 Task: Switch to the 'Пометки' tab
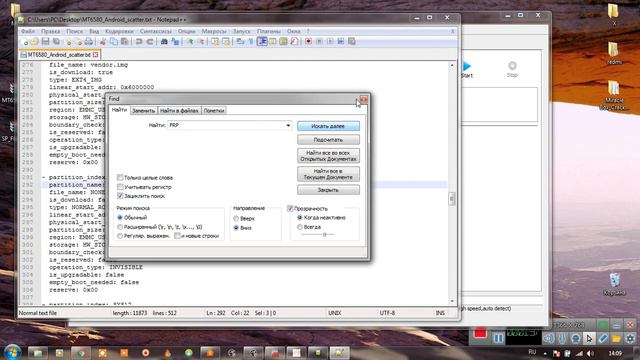click(214, 111)
